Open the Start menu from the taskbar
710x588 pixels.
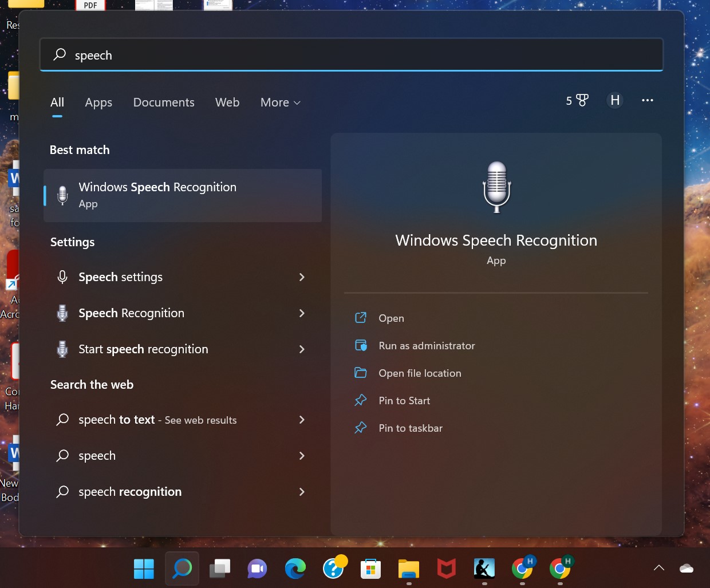(143, 569)
